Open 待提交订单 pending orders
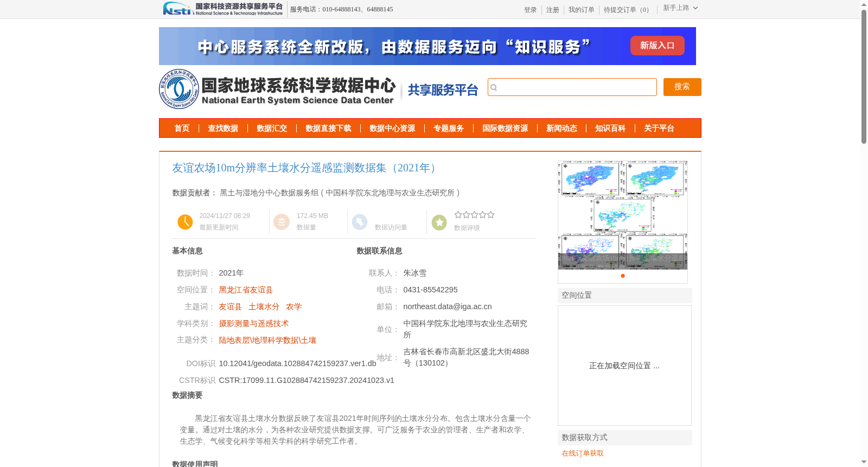 [x=628, y=10]
